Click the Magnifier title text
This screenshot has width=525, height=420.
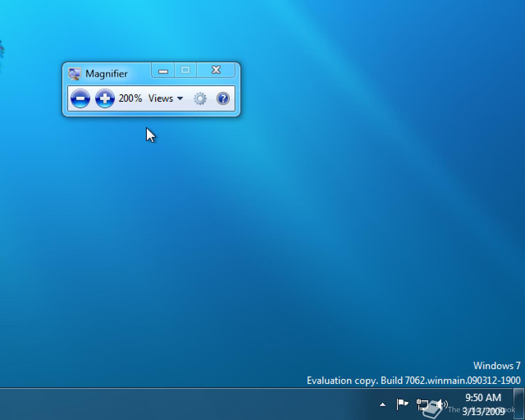tap(107, 74)
